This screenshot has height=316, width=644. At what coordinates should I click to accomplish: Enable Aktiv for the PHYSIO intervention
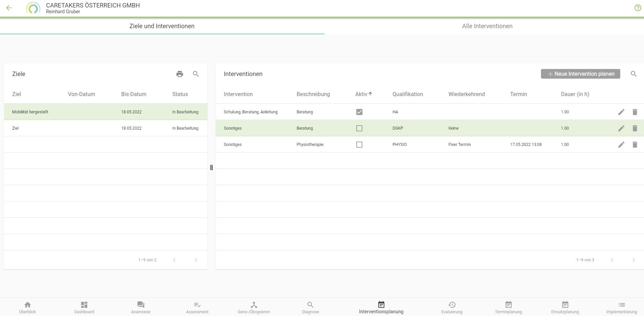tap(359, 145)
